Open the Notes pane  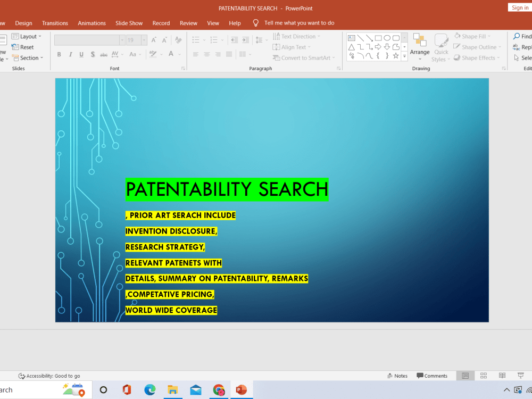pos(397,376)
